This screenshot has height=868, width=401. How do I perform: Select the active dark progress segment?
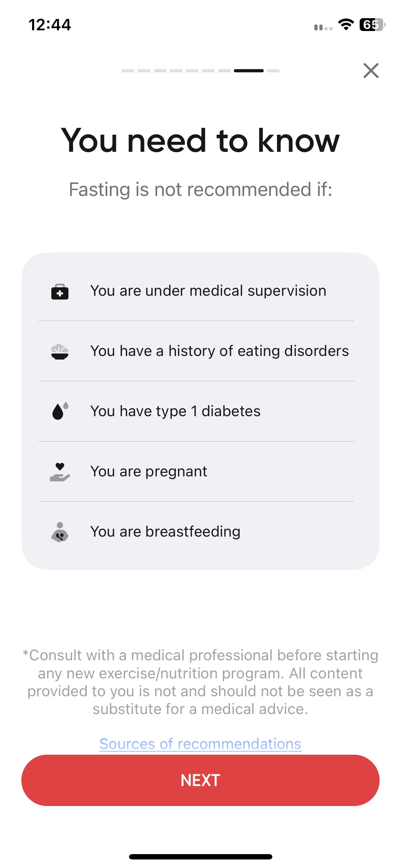249,71
